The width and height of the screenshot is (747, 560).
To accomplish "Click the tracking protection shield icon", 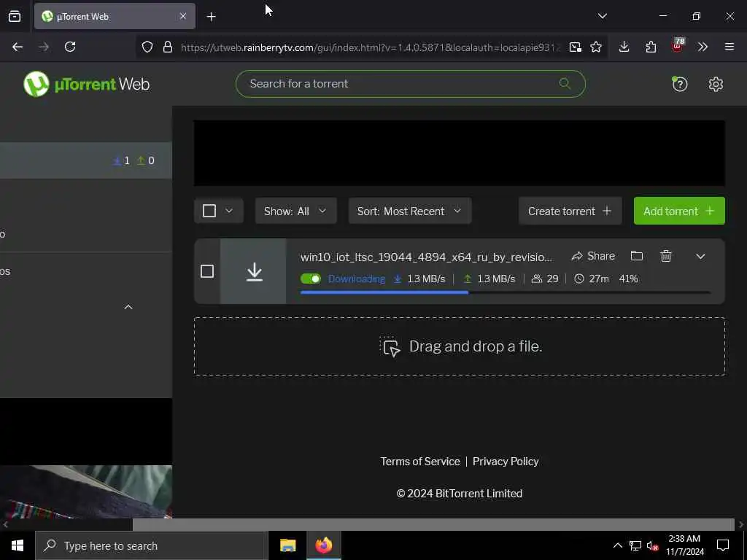I will click(x=147, y=47).
